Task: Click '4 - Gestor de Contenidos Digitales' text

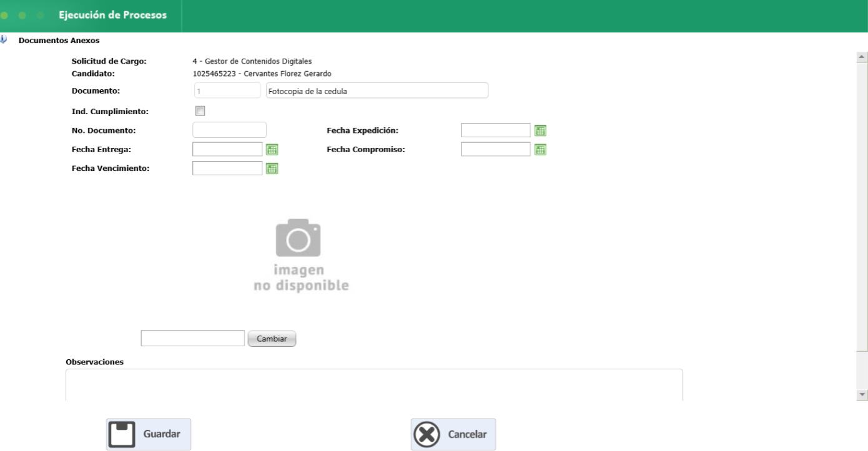Action: (252, 61)
